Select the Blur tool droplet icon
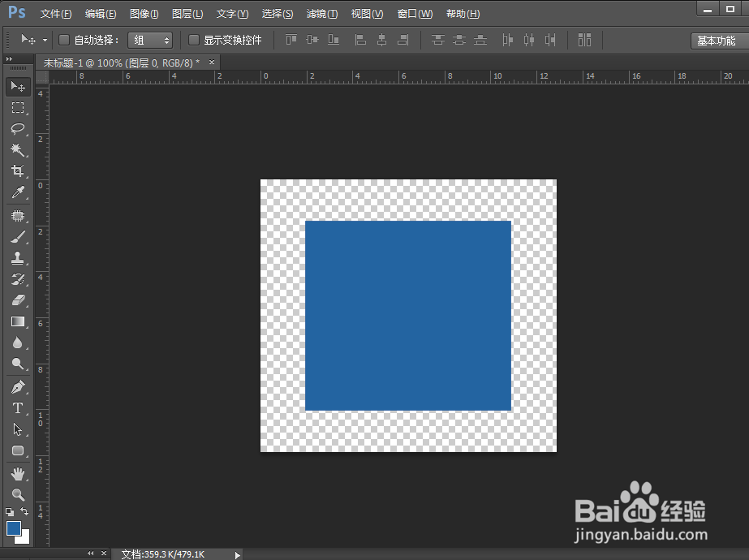 18,342
